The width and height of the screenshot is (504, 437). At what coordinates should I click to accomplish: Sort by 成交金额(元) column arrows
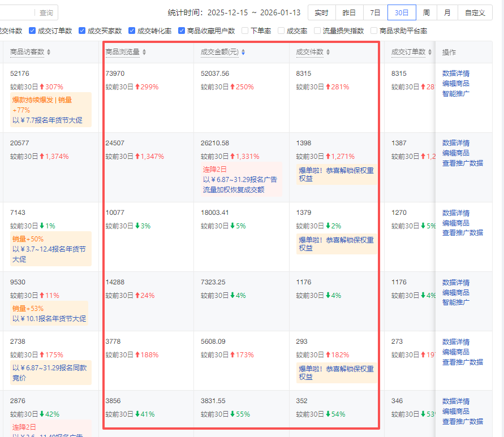click(x=243, y=52)
